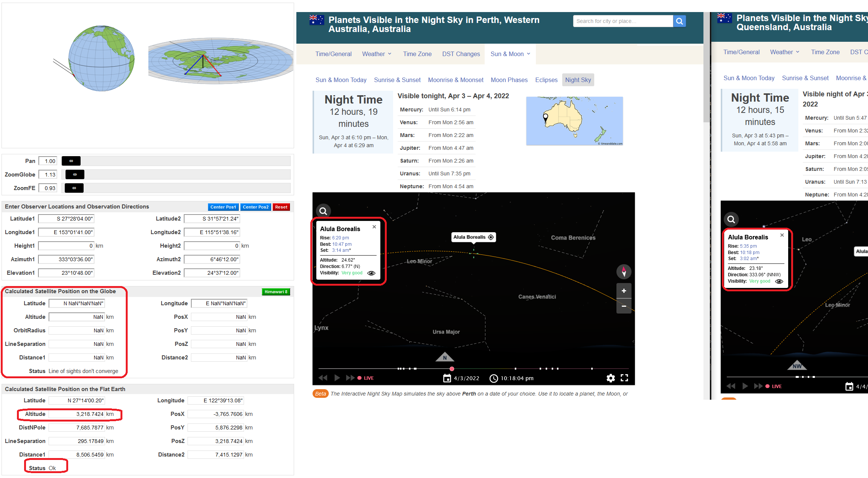This screenshot has height=478, width=868.
Task: Click the city search box in Perth header
Action: coord(623,21)
